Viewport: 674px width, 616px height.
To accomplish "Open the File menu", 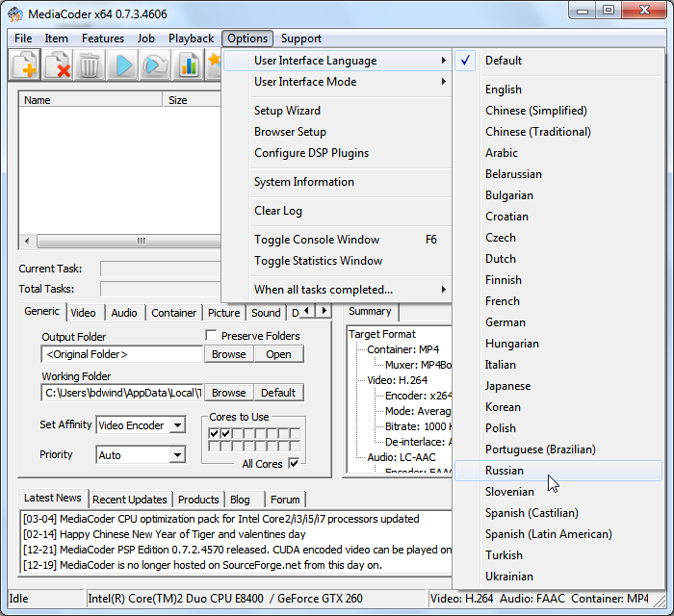I will [x=23, y=38].
